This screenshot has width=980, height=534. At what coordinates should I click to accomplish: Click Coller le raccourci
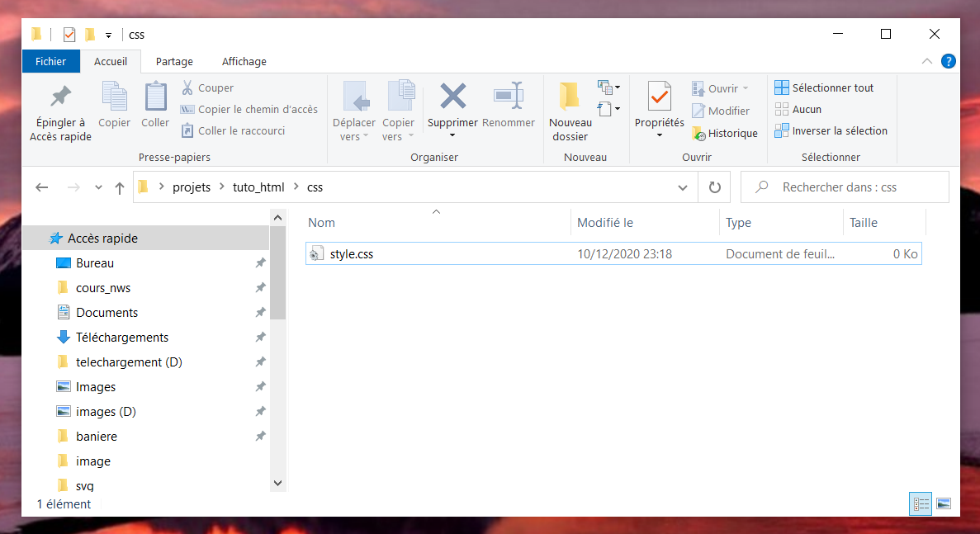pyautogui.click(x=233, y=130)
